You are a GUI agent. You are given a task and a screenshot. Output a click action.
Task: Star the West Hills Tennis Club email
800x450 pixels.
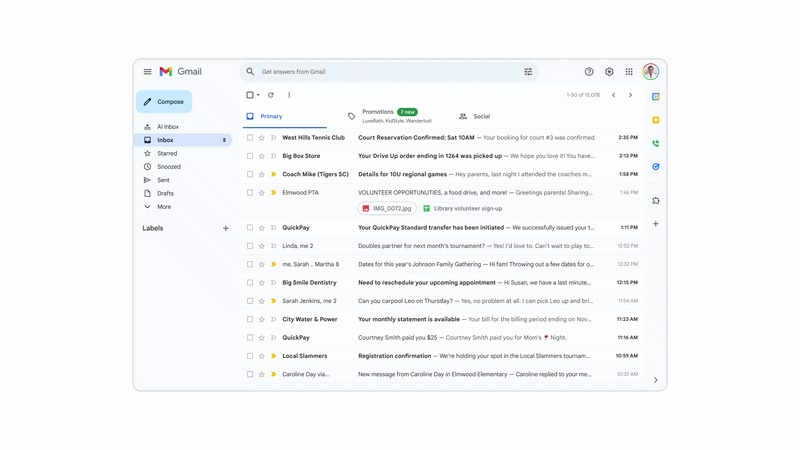click(x=262, y=138)
